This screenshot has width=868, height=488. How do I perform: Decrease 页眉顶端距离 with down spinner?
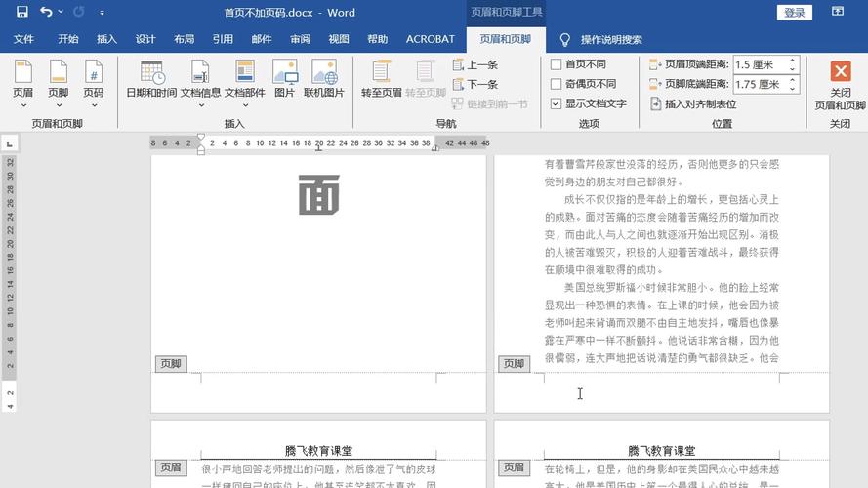(793, 69)
